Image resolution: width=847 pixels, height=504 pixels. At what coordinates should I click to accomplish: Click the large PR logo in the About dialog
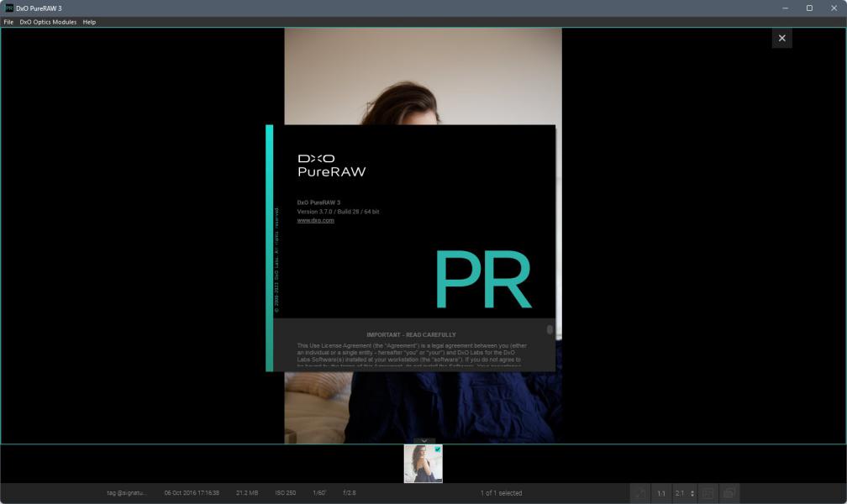pos(483,279)
